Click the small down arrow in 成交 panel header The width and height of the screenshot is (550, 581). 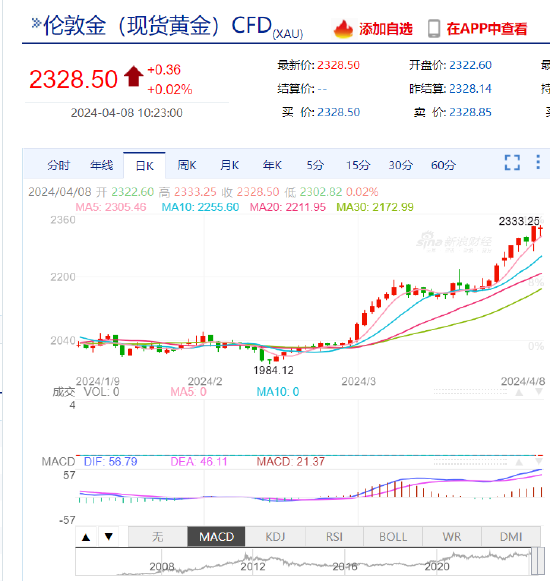tap(539, 392)
